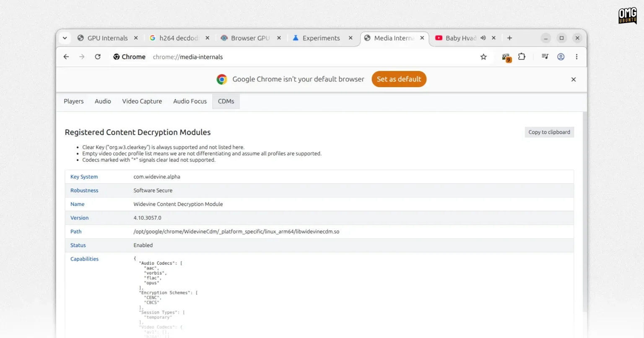Click the Version row label
The width and height of the screenshot is (644, 338).
(x=79, y=218)
